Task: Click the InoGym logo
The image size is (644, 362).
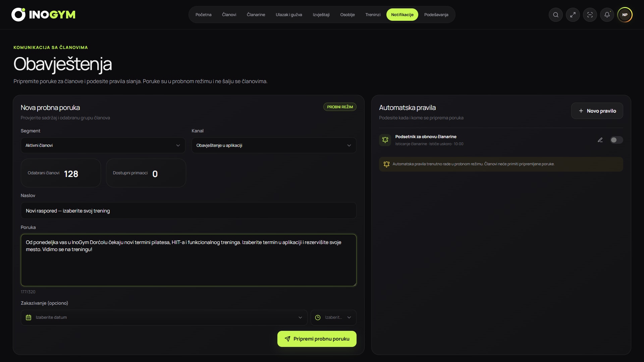Action: 44,15
